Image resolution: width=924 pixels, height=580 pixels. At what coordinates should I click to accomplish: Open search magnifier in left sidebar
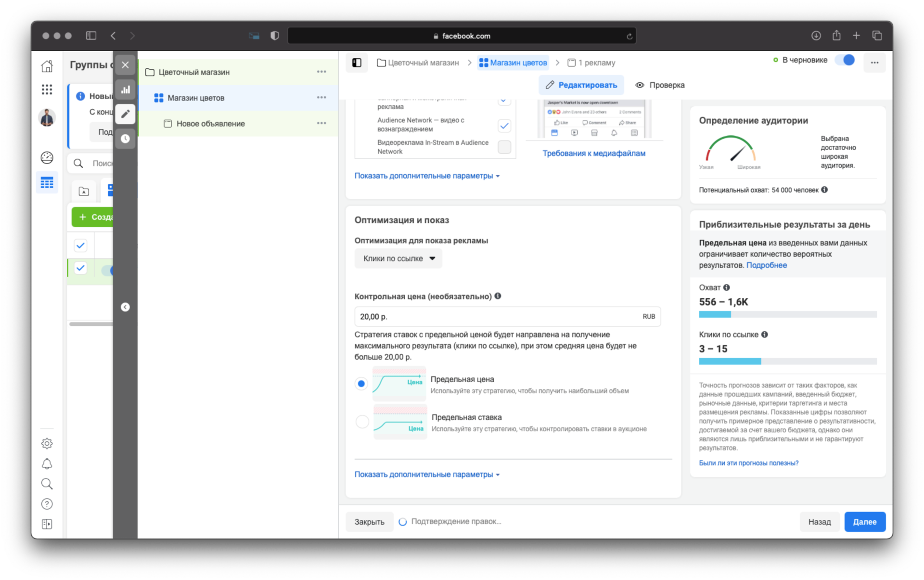point(47,484)
